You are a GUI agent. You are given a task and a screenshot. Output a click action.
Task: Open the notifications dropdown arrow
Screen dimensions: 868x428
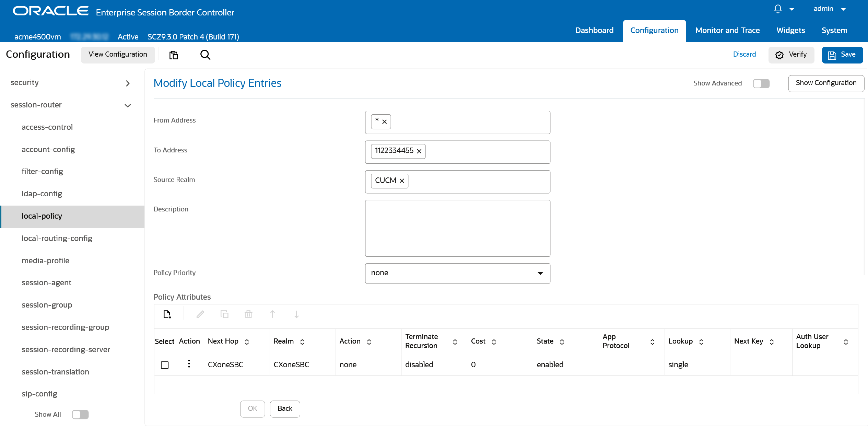[x=792, y=9]
